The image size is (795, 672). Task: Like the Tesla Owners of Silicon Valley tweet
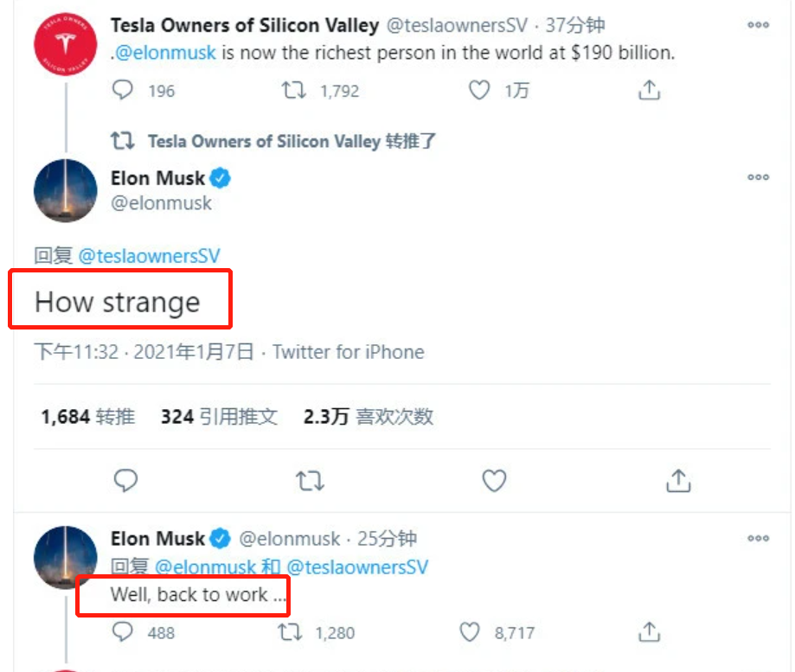pyautogui.click(x=479, y=90)
